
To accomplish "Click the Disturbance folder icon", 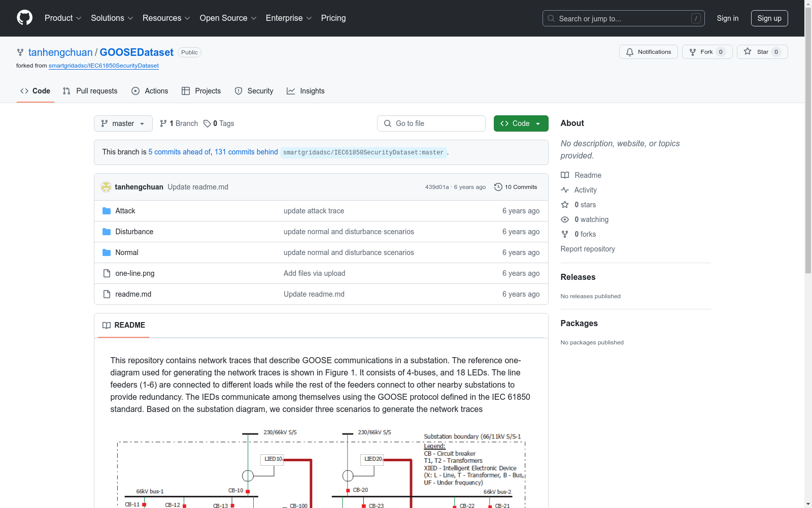I will tap(107, 232).
